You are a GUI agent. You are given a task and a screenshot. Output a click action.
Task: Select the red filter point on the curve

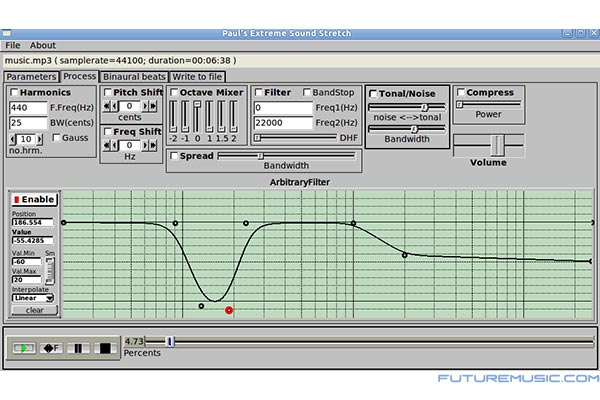(229, 310)
